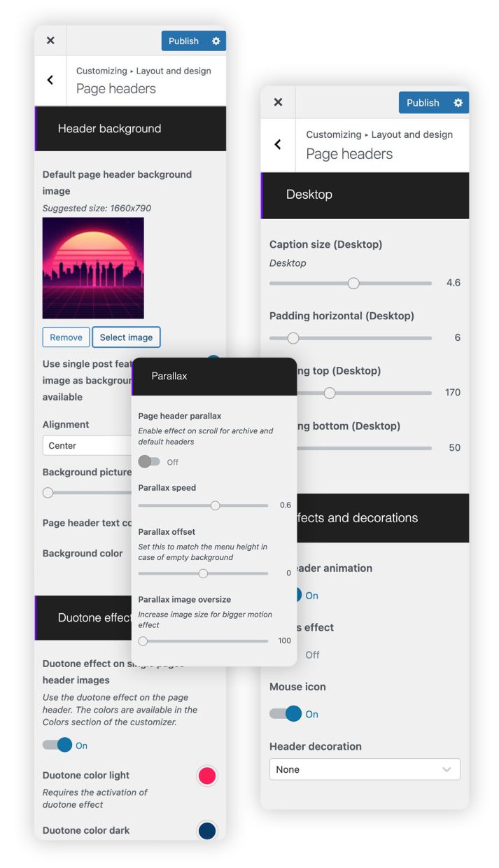Image resolution: width=499 pixels, height=868 pixels.
Task: Click the Select image button
Action: point(126,337)
